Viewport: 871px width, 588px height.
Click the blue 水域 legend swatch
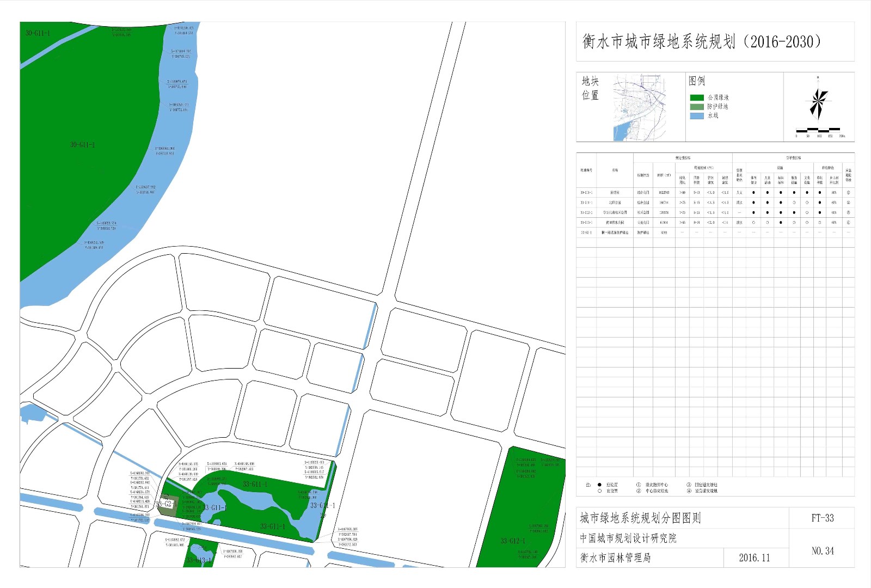point(697,116)
